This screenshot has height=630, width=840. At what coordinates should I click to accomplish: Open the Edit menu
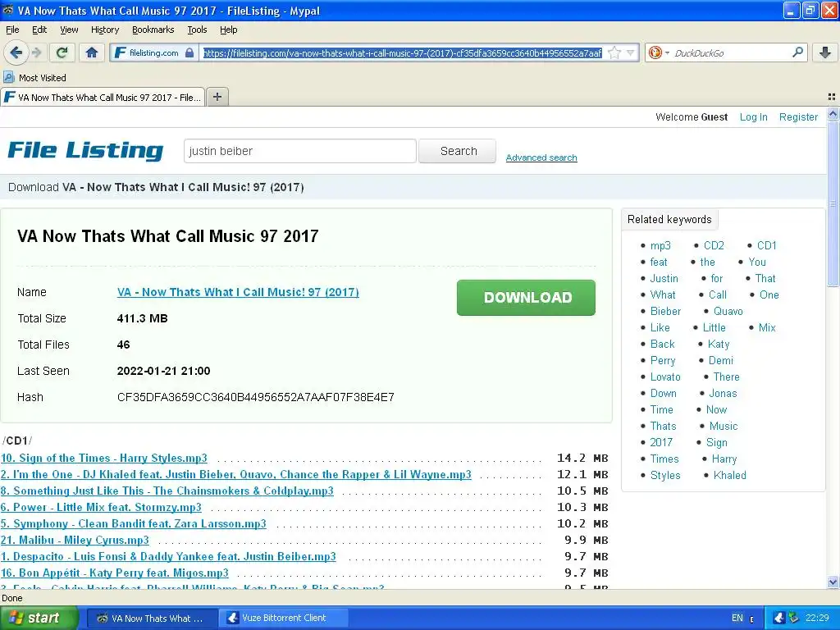(x=39, y=30)
